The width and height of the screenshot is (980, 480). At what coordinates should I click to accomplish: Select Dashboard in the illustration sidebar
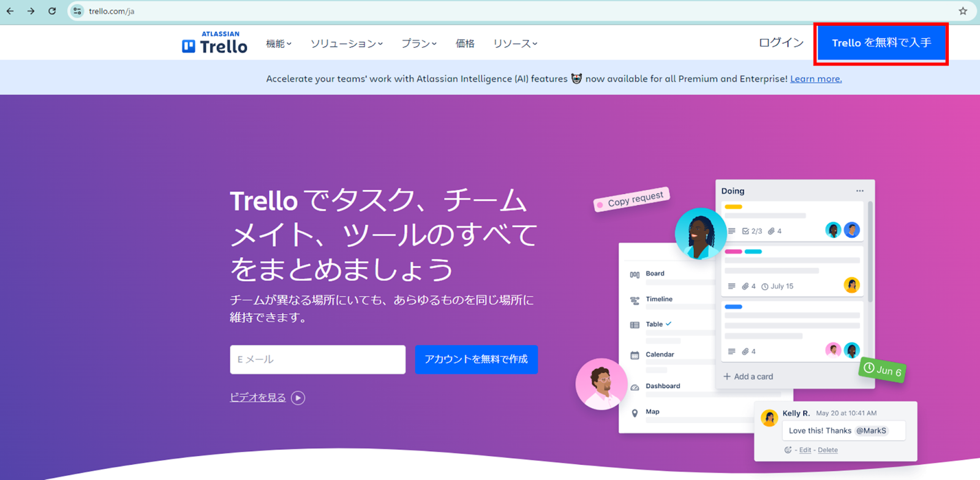click(663, 386)
